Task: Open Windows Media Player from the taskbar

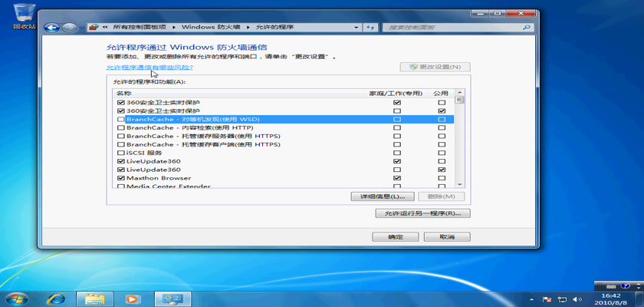Action: click(x=131, y=298)
